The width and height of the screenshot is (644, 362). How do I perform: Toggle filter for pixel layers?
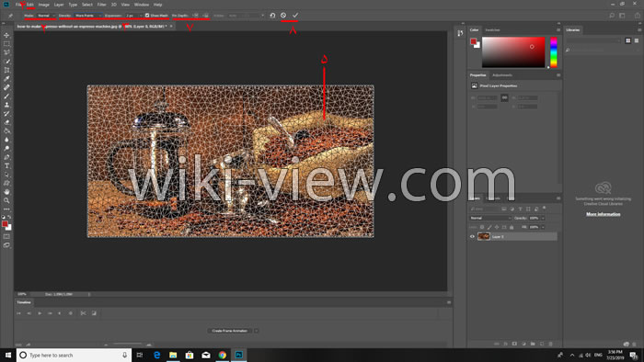pos(504,209)
